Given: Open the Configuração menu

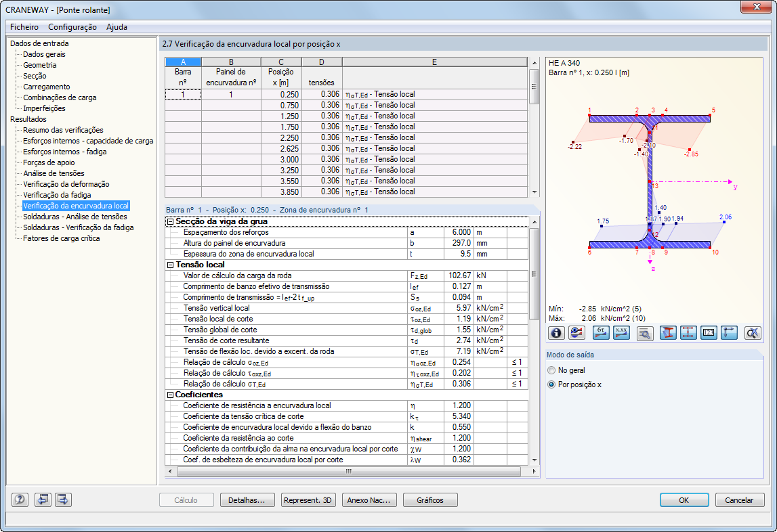Looking at the screenshot, I should coord(72,27).
